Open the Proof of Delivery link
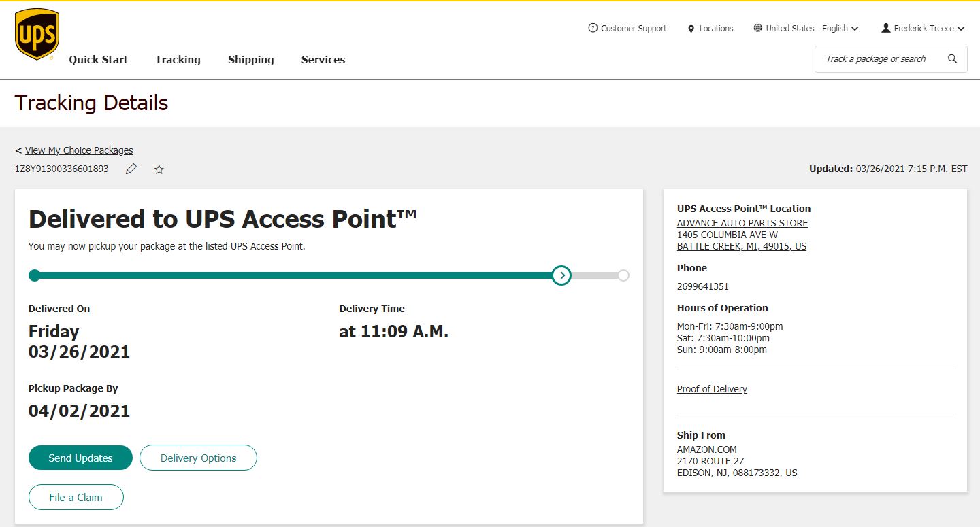The image size is (980, 527). [x=712, y=389]
